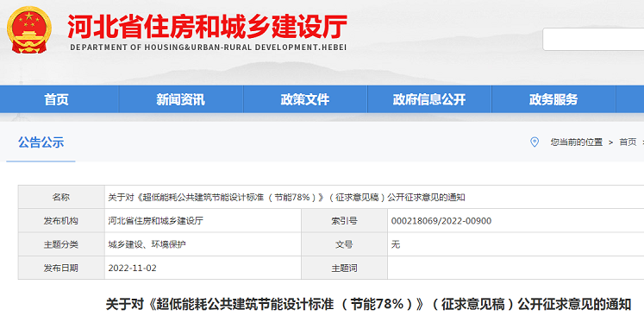Viewport: 644px width, 316px height.
Task: Click the site title 河北省住房和城乡建设厅
Action: pyautogui.click(x=208, y=26)
